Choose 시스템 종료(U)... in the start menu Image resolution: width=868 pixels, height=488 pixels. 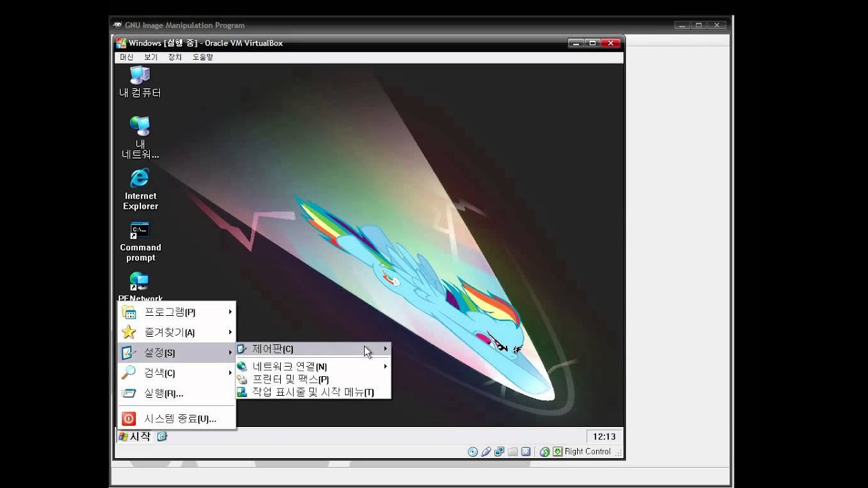(x=177, y=419)
